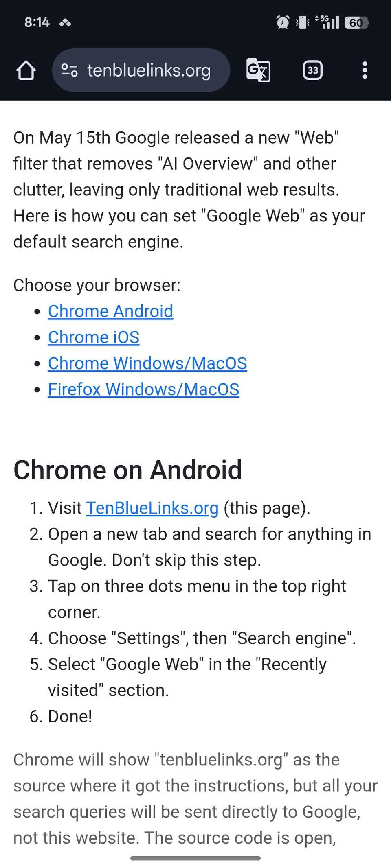Tap the alarm clock status bar icon
The image size is (391, 868).
[282, 22]
